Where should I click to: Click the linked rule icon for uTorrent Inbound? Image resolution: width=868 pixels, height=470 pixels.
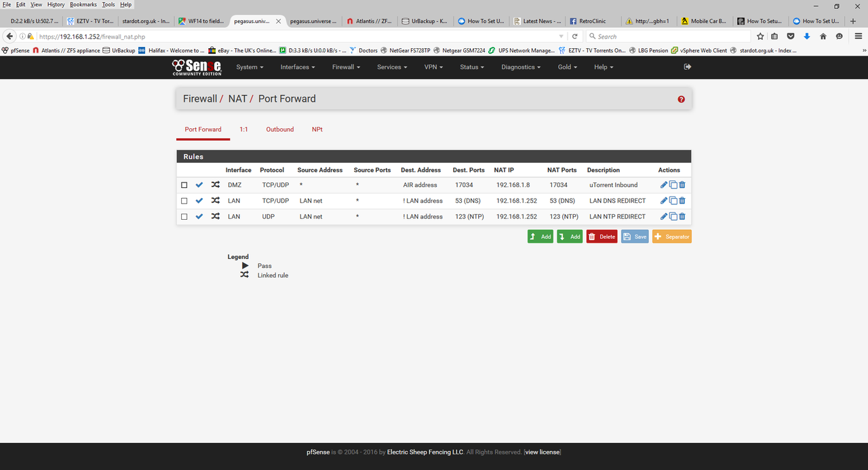pyautogui.click(x=215, y=184)
